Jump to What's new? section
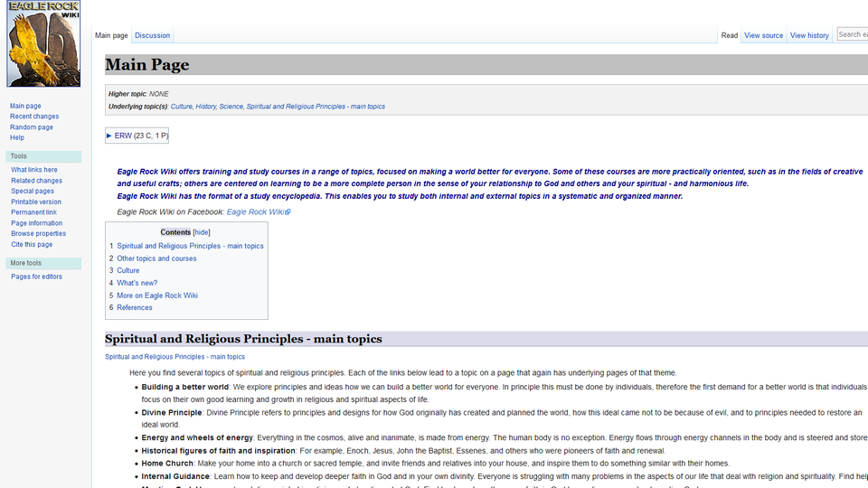This screenshot has height=488, width=868. coord(137,283)
